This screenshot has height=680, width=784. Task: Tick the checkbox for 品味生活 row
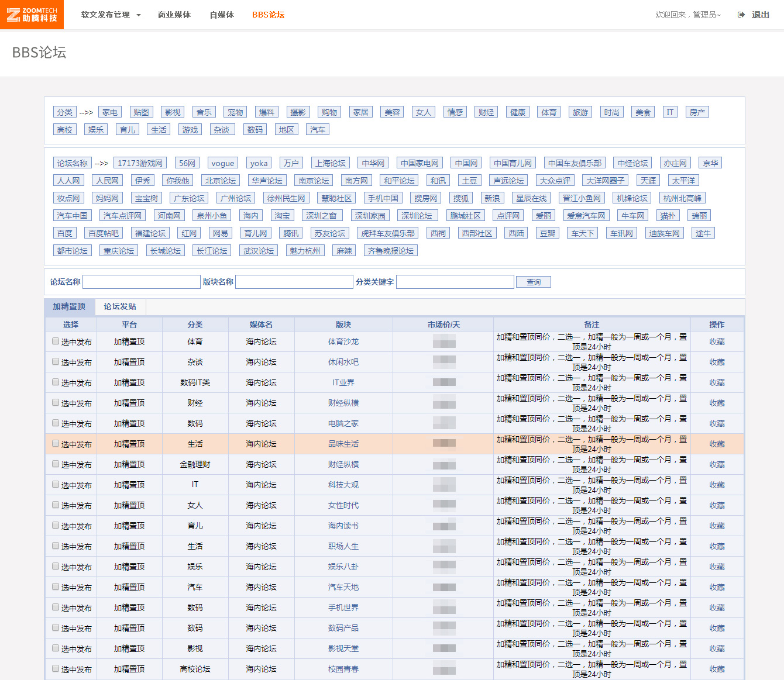[56, 444]
